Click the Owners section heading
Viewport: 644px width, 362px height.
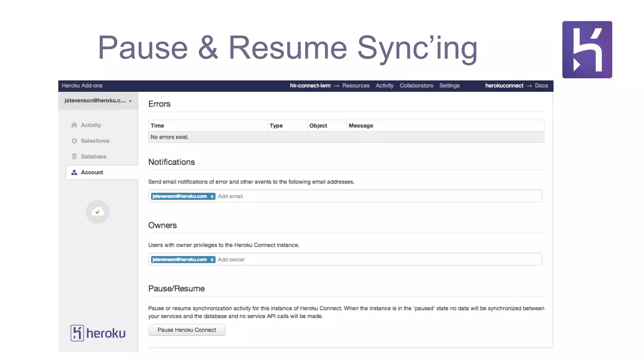click(163, 225)
